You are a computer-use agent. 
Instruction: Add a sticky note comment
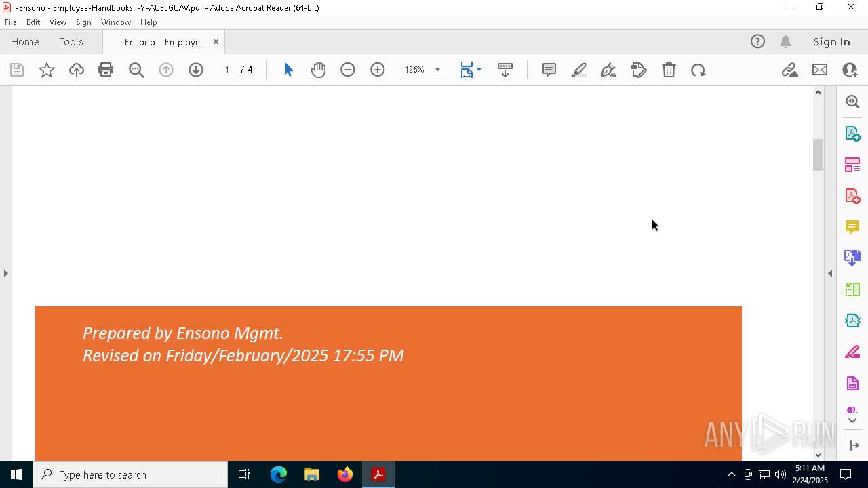[x=549, y=70]
